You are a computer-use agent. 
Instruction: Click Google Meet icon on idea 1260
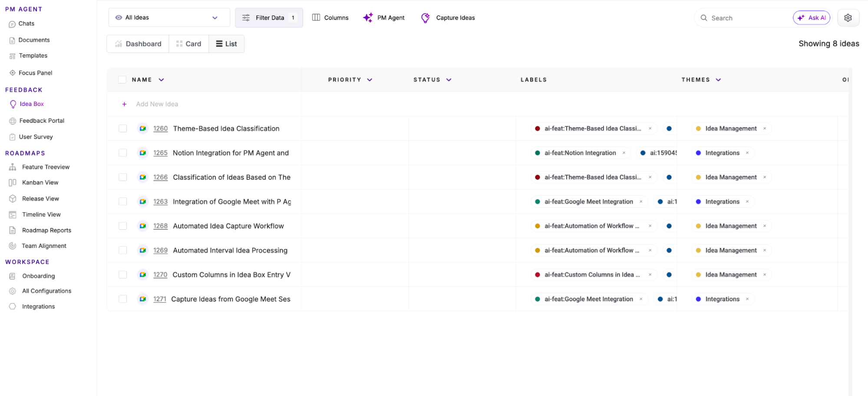tap(142, 129)
